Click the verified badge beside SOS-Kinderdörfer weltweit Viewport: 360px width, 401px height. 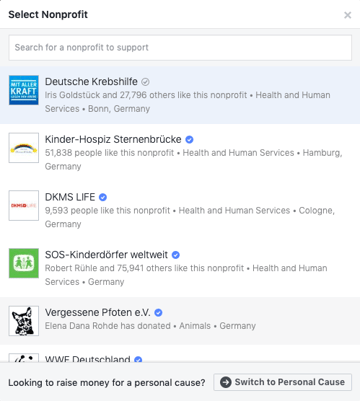coord(176,255)
